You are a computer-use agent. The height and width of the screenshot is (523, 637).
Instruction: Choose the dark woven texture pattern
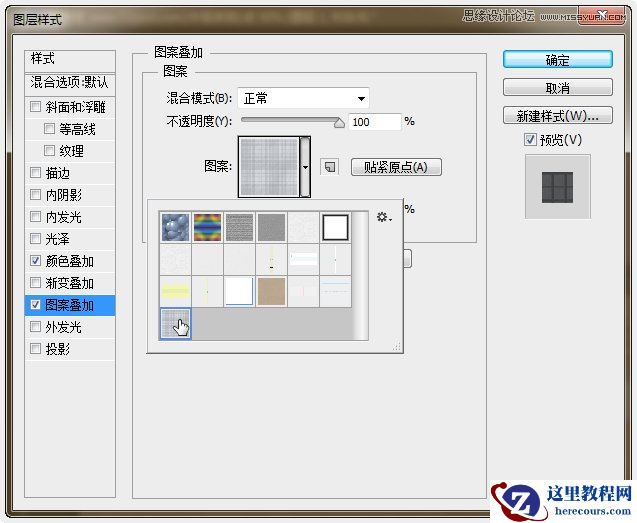[x=239, y=227]
